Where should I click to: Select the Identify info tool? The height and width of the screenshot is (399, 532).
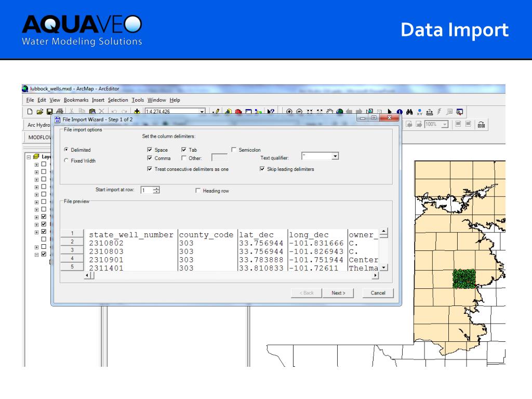pos(400,111)
